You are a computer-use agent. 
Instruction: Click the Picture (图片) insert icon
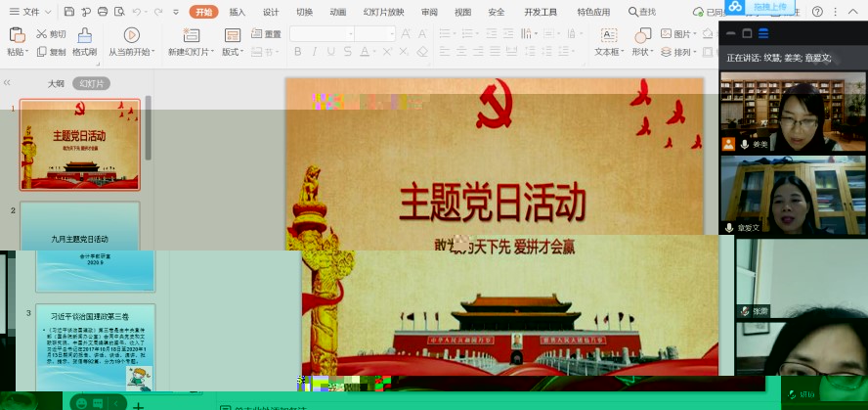coord(666,34)
